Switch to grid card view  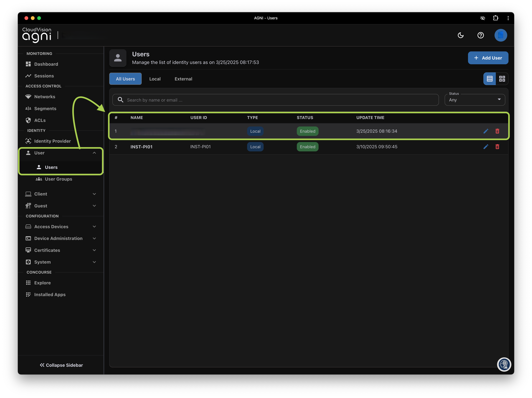[x=502, y=79]
